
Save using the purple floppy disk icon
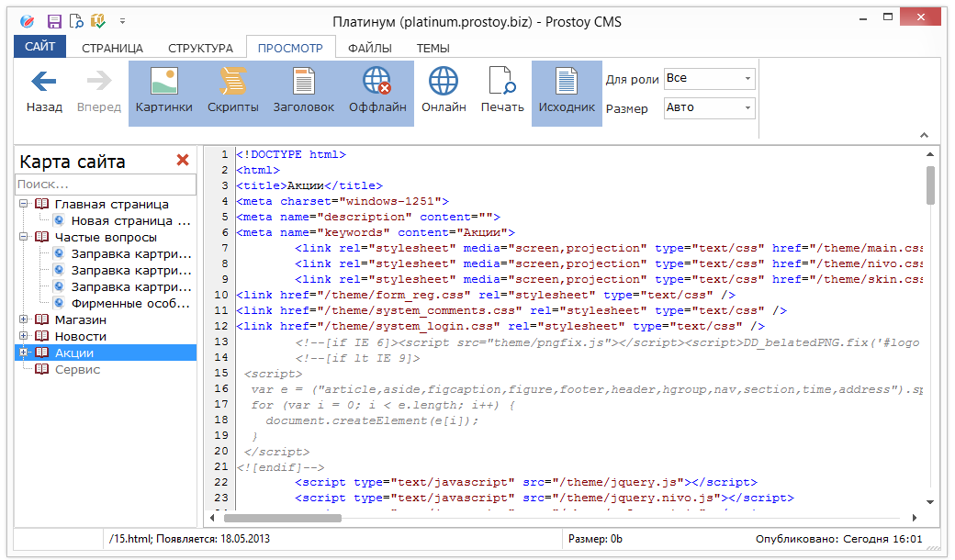coord(54,21)
